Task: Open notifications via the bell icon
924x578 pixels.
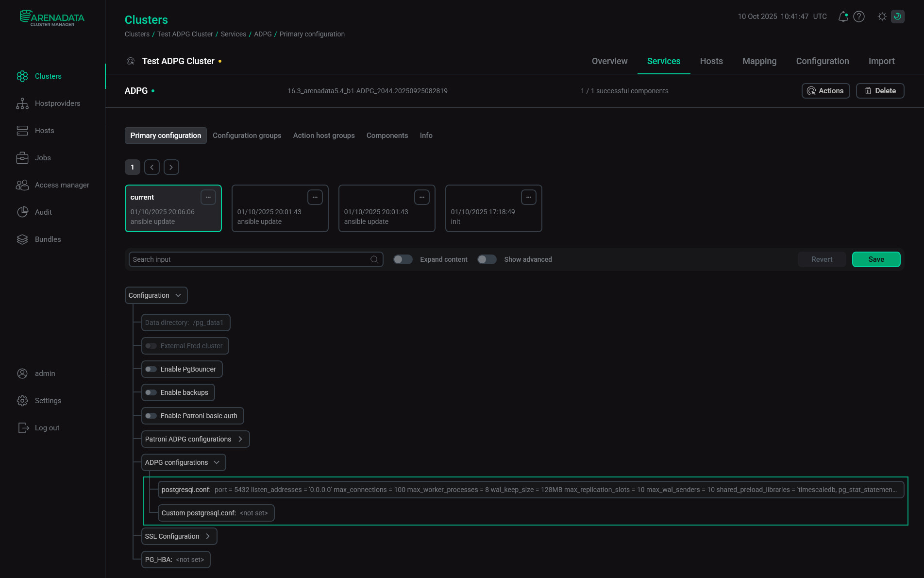Action: (843, 16)
